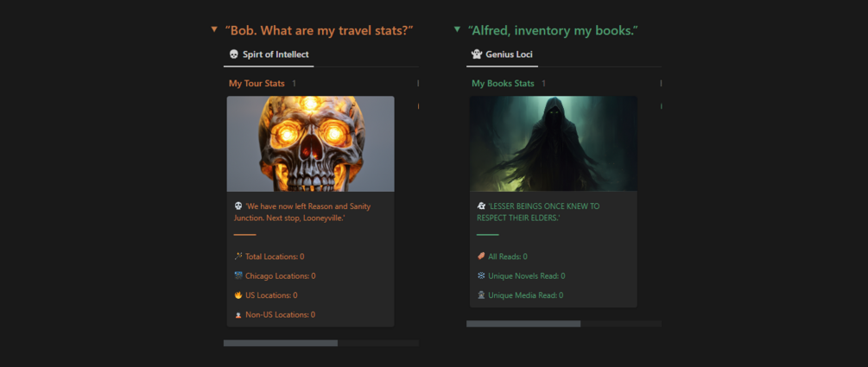Screen dimensions: 868x367
Task: Collapse the "Alfred, inventory my books." toggle
Action: pyautogui.click(x=457, y=29)
